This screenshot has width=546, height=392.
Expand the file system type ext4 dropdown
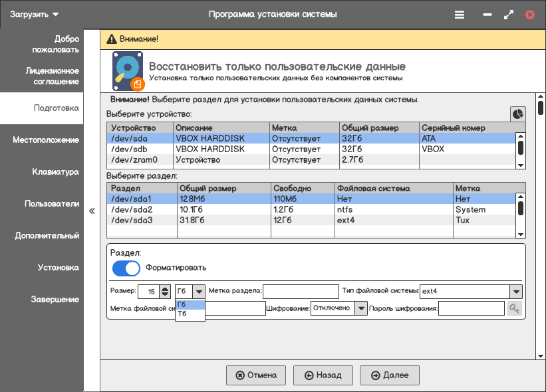pyautogui.click(x=515, y=292)
